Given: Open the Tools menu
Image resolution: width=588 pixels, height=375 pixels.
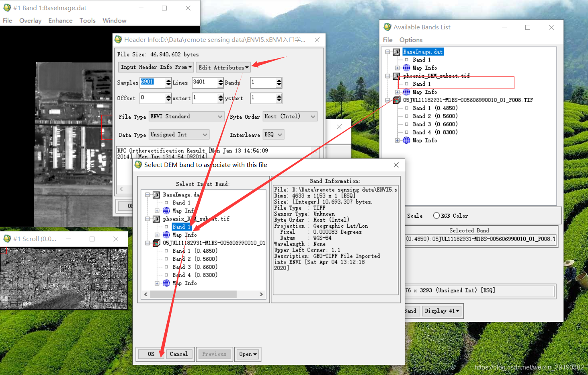Looking at the screenshot, I should pos(87,21).
